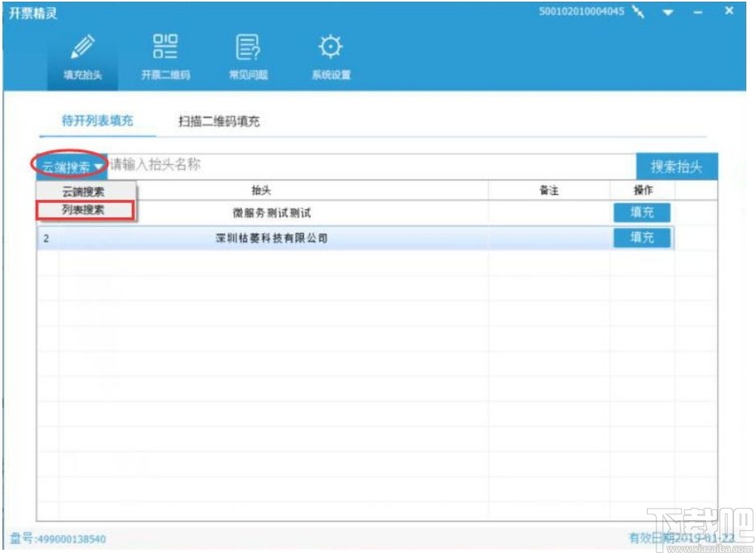Image resolution: width=756 pixels, height=553 pixels.
Task: Switch to 待开列表填充 tab
Action: [97, 120]
